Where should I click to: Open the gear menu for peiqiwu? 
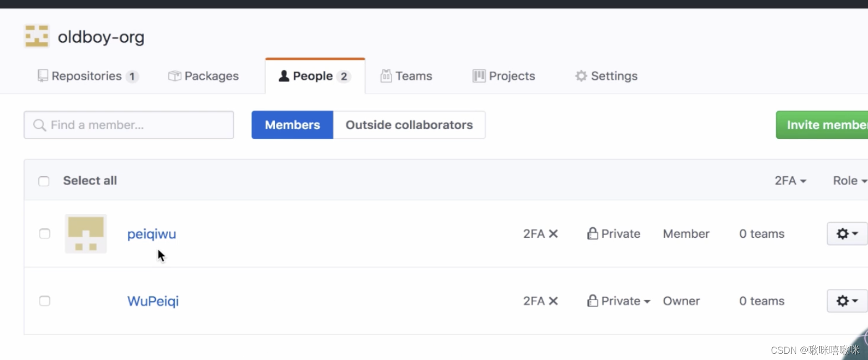847,234
